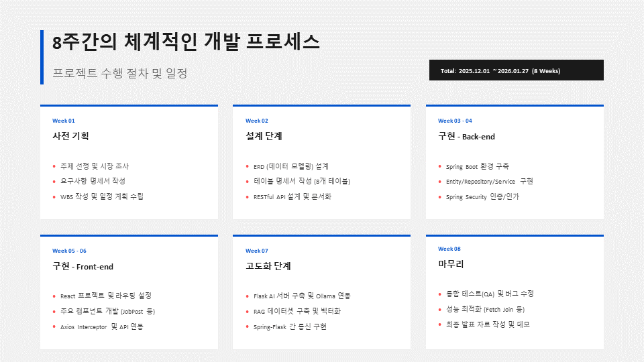Select the slide title '8주간의 체계적인 개발 프로세스'
This screenshot has width=644, height=362.
[186, 42]
